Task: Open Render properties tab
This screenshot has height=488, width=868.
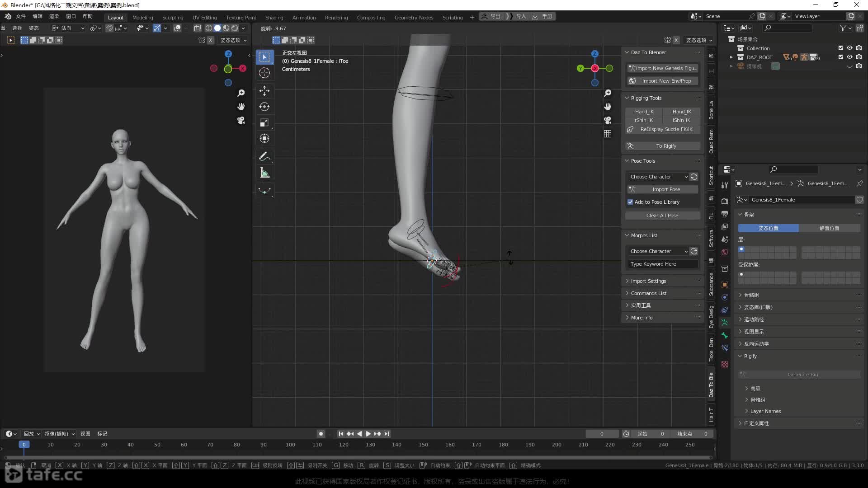Action: (x=725, y=201)
